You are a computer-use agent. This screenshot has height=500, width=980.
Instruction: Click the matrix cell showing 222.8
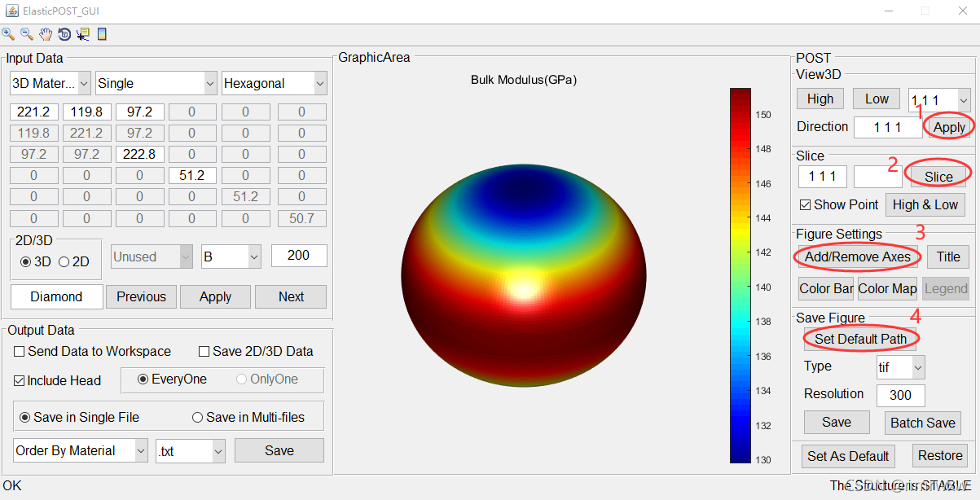[x=139, y=155]
